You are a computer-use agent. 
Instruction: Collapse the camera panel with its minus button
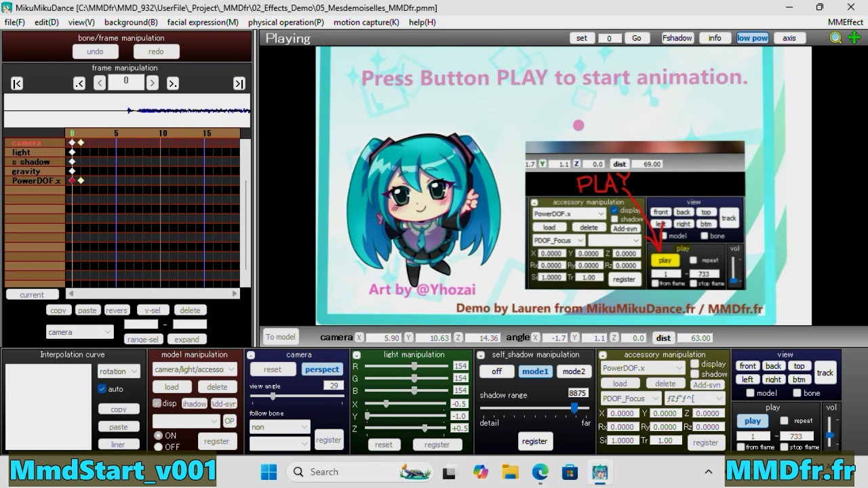click(251, 355)
